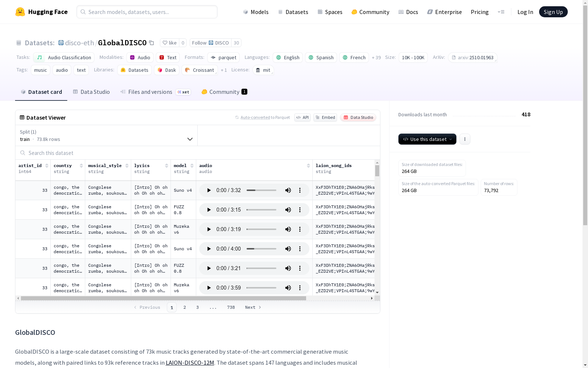Open more options for the 3:59 audio
Viewport: 588px width, 368px height.
[300, 288]
